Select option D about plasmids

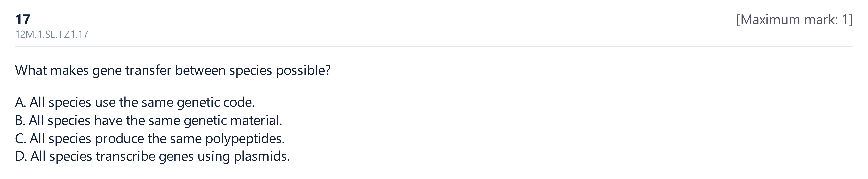(152, 156)
